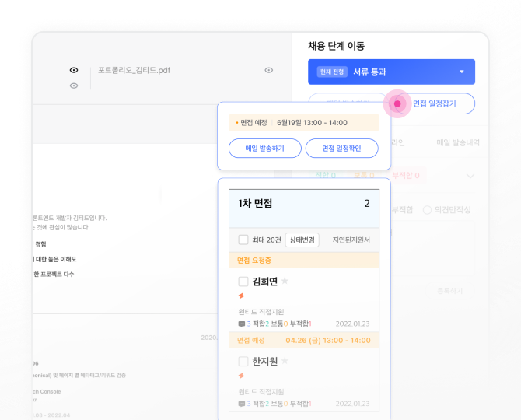Image resolution: width=521 pixels, height=420 pixels.
Task: Click the 부적합 0 count badge
Action: [x=406, y=176]
